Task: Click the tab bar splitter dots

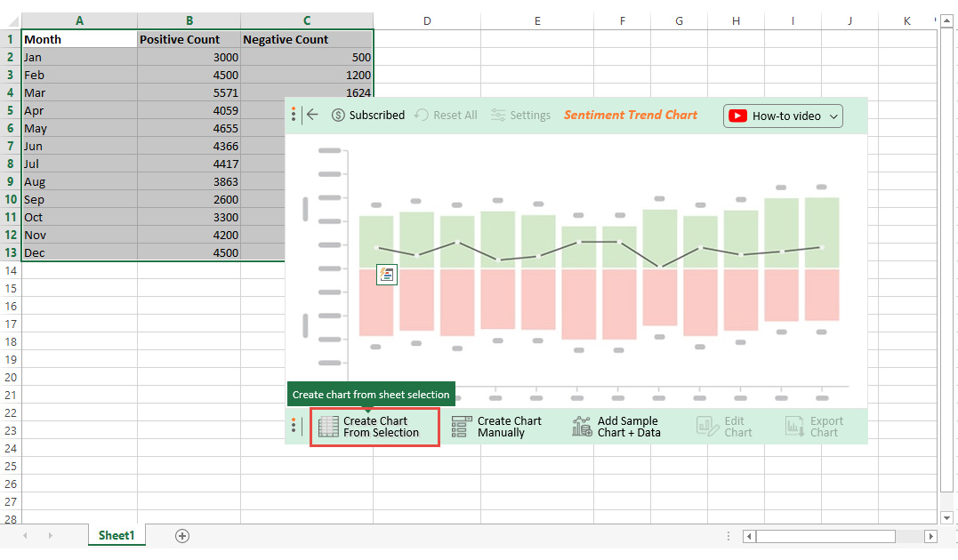Action: [x=729, y=536]
